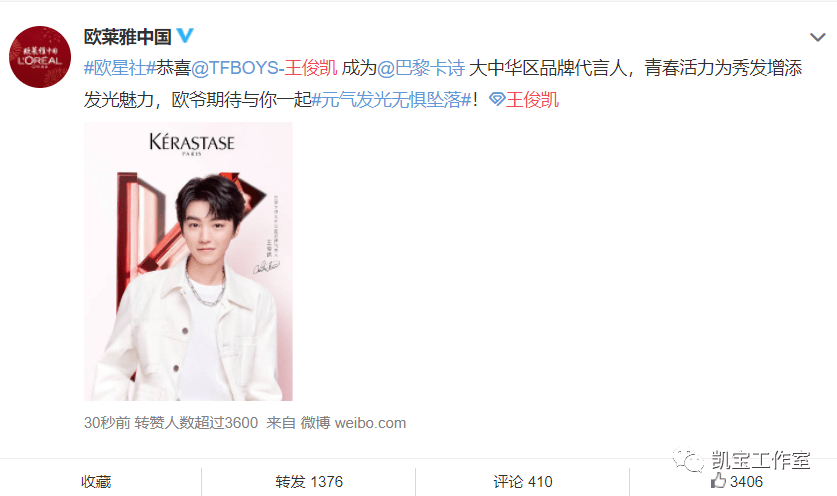
Task: Enlarge the Kérastase poster image
Action: click(188, 262)
